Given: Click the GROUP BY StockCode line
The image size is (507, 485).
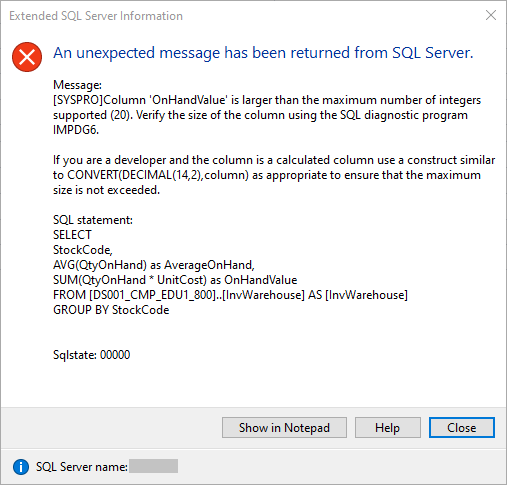Looking at the screenshot, I should point(111,310).
